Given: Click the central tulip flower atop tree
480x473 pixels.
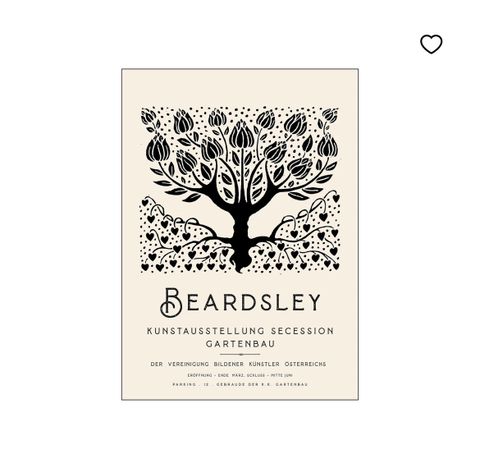Looking at the screenshot, I should pos(242,135).
